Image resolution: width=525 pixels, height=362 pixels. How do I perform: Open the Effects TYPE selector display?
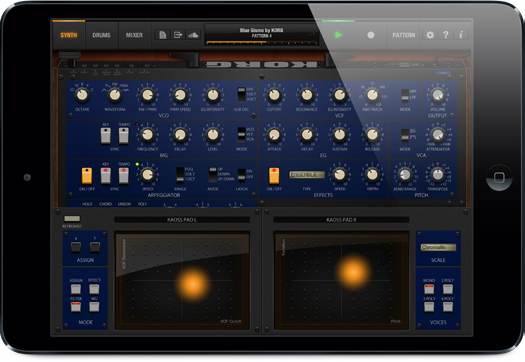[x=307, y=174]
